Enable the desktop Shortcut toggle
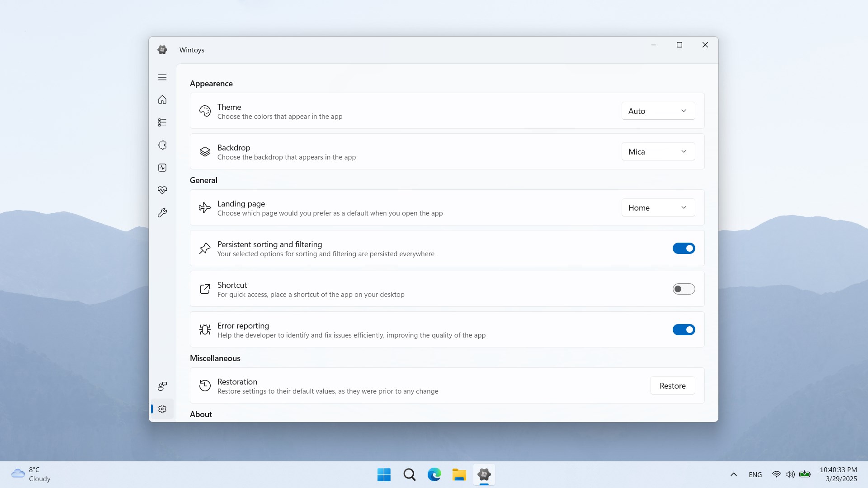This screenshot has height=488, width=868. pyautogui.click(x=684, y=289)
